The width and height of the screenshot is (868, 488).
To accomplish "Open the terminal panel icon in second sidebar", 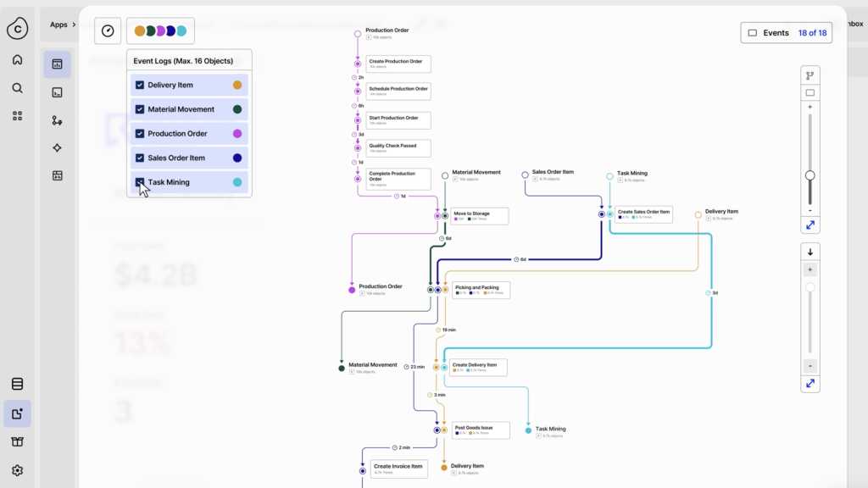I will 57,92.
